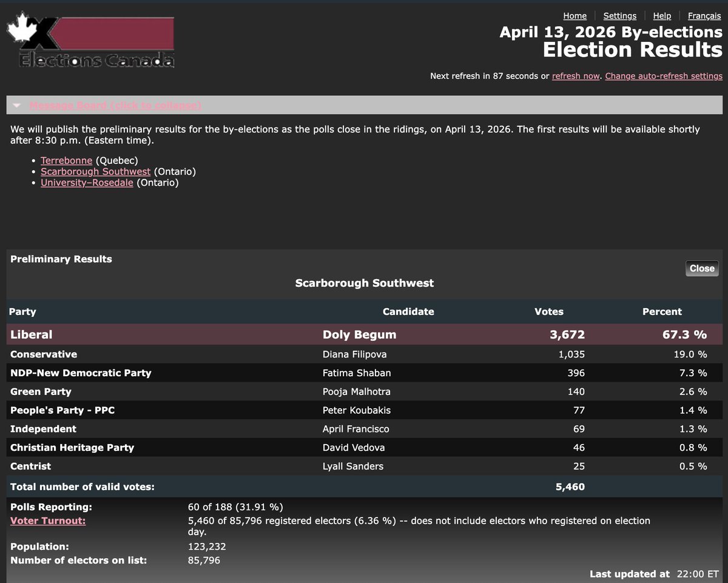Switch the site to Français
This screenshot has width=728, height=583.
pos(704,16)
